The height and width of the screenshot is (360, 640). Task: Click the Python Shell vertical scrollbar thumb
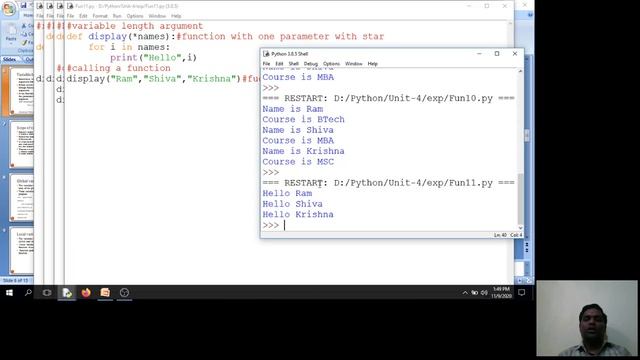click(x=520, y=198)
